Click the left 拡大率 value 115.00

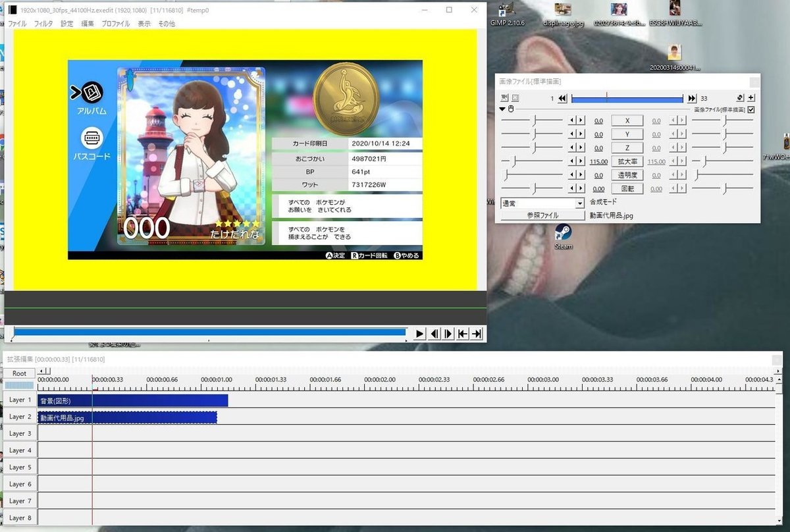click(598, 162)
